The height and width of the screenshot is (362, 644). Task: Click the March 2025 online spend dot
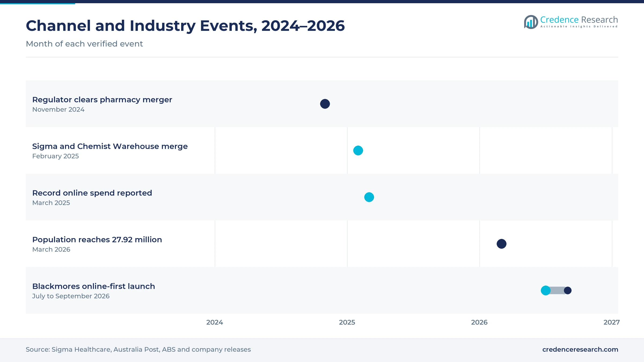pyautogui.click(x=369, y=197)
